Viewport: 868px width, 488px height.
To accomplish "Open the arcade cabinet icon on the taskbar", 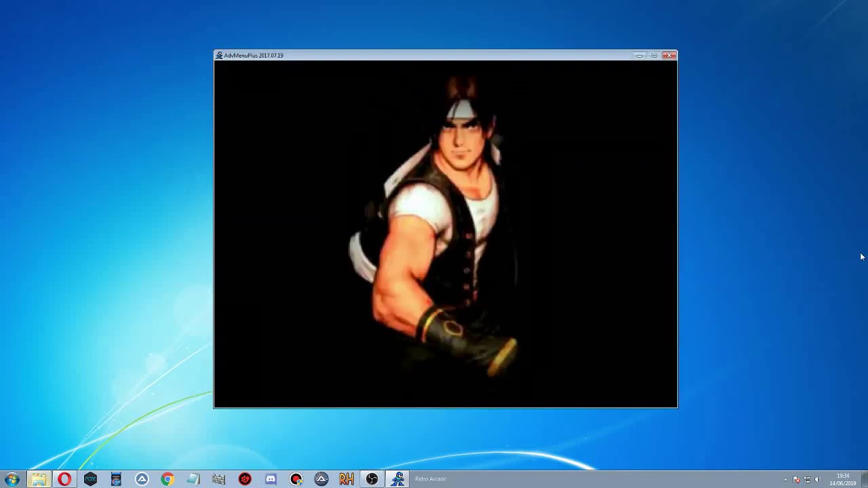I will click(116, 479).
